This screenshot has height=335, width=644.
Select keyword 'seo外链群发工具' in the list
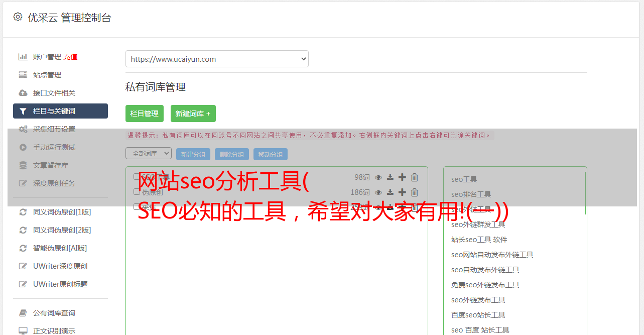[x=478, y=225]
